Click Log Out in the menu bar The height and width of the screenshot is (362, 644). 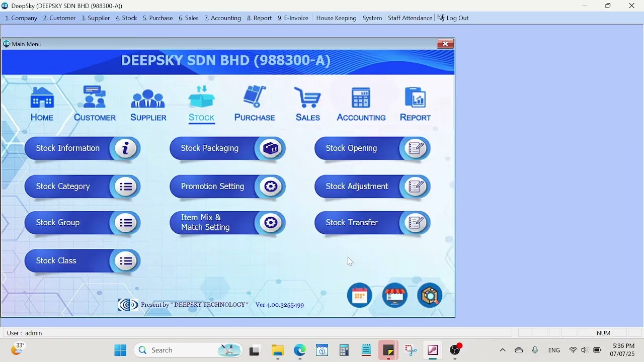click(453, 18)
